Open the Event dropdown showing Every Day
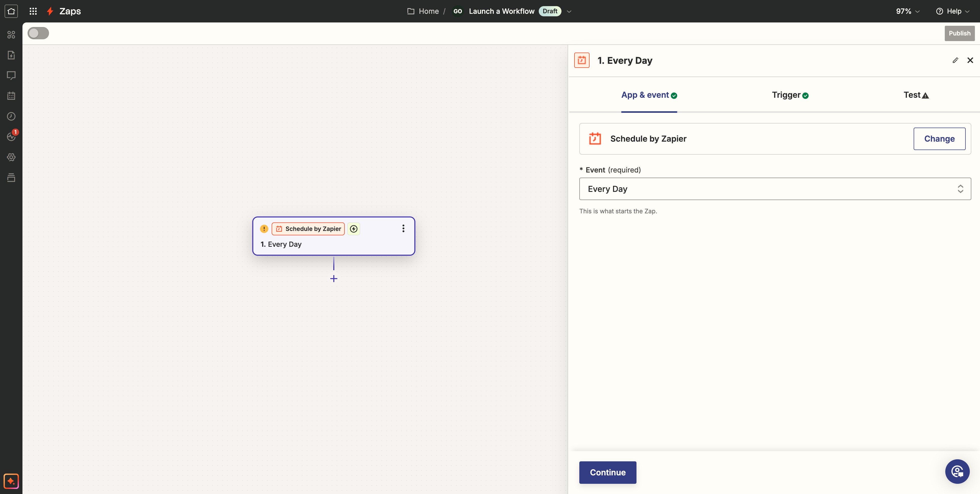980x494 pixels. [775, 189]
